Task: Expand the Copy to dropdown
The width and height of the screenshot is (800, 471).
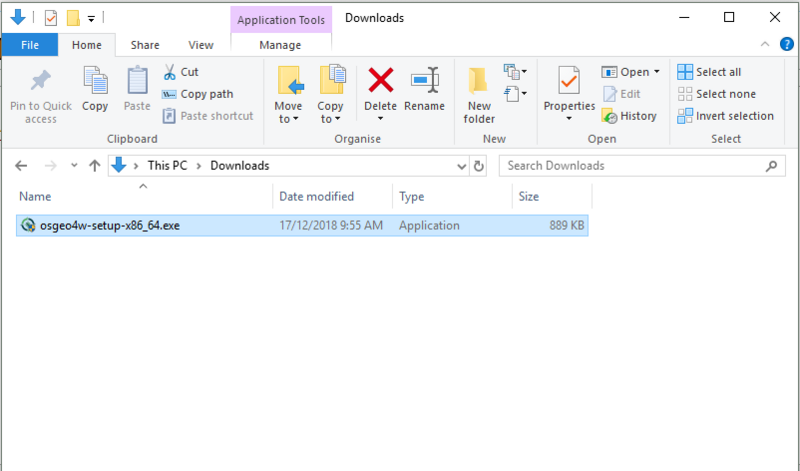Action: tap(330, 119)
